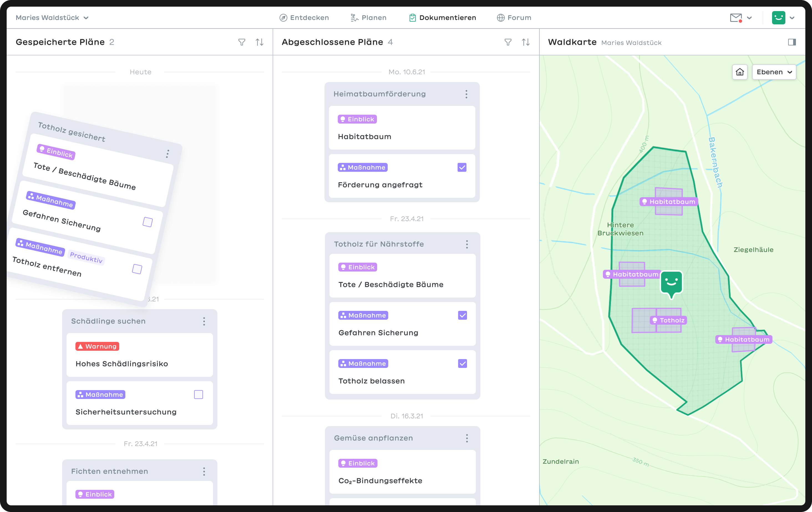Expand the mail dropdown chevron
The image size is (812, 512).
pos(749,18)
